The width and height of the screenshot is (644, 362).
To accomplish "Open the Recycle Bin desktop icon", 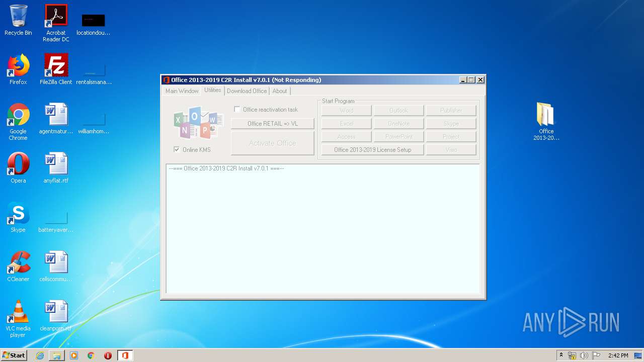I will (18, 21).
